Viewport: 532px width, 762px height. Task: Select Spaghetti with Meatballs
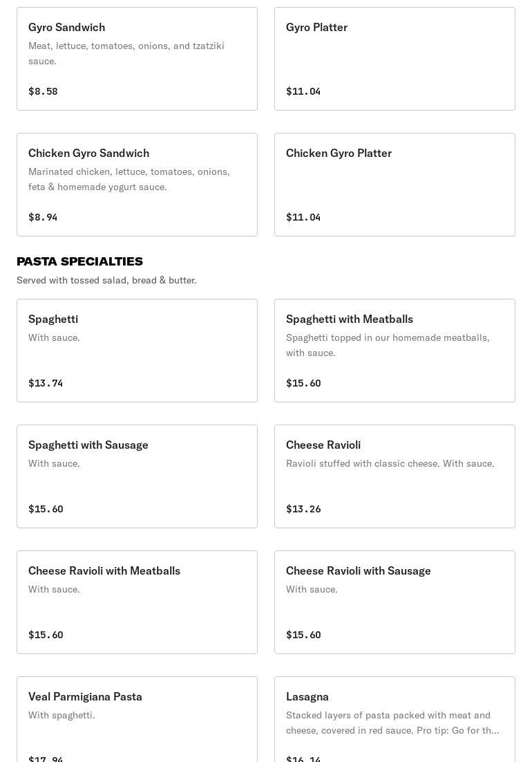(395, 351)
